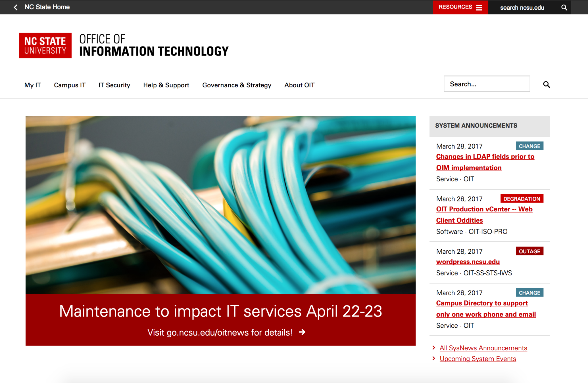588x383 pixels.
Task: Click into the OIT Search... field
Action: pyautogui.click(x=487, y=84)
